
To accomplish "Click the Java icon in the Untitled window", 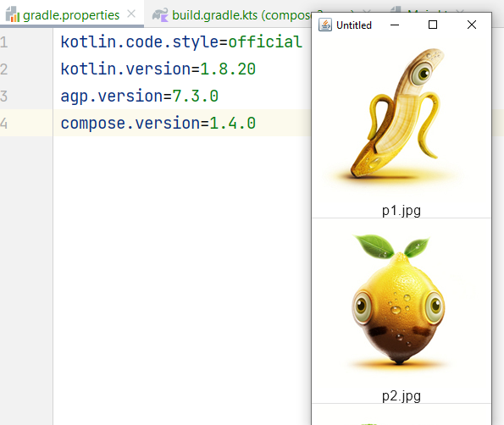I will tap(325, 25).
